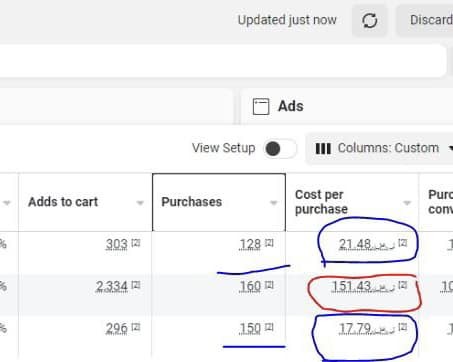Select the Adds to cart column header

pyautogui.click(x=85, y=202)
